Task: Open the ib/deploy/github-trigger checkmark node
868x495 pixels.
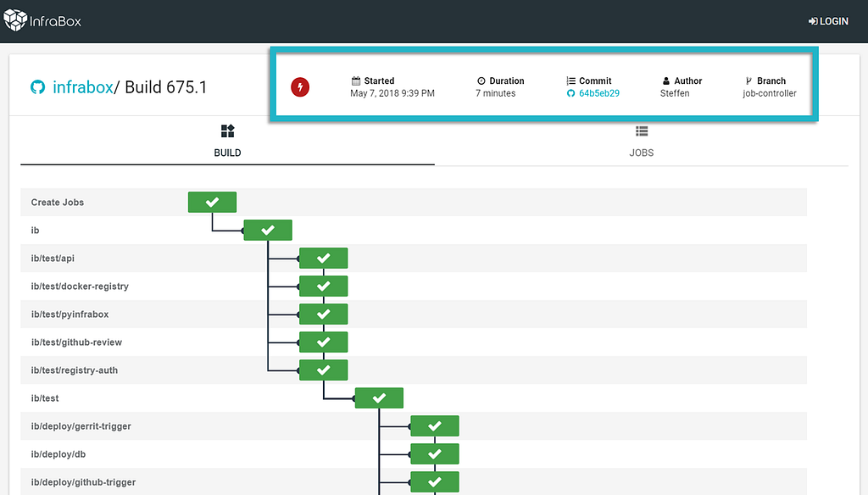Action: tap(435, 481)
